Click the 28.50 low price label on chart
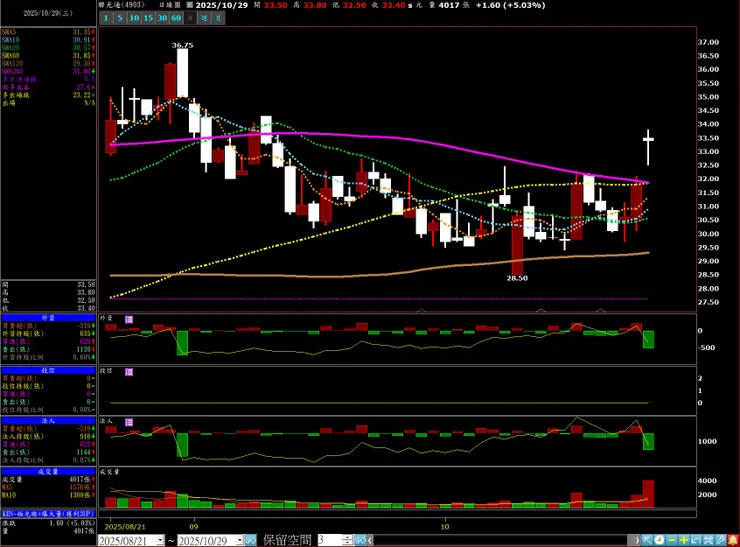 click(x=517, y=278)
